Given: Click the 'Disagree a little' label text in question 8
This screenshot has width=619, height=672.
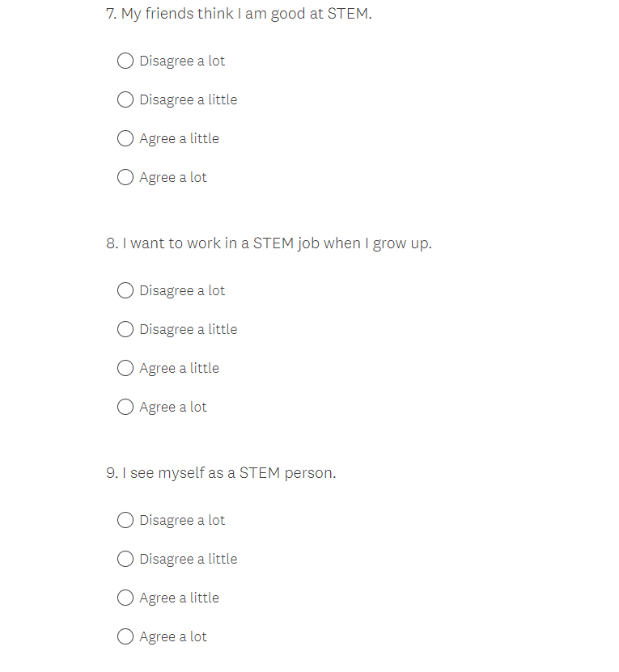Looking at the screenshot, I should [x=189, y=329].
